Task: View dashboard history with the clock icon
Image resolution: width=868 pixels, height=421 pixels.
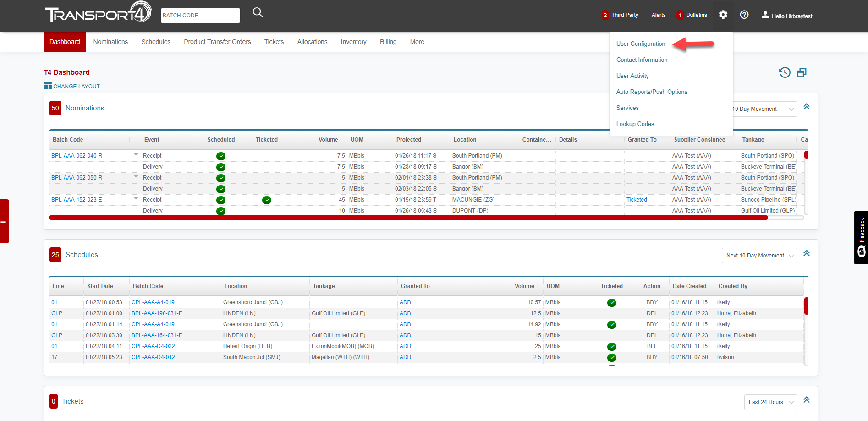Action: [x=785, y=72]
